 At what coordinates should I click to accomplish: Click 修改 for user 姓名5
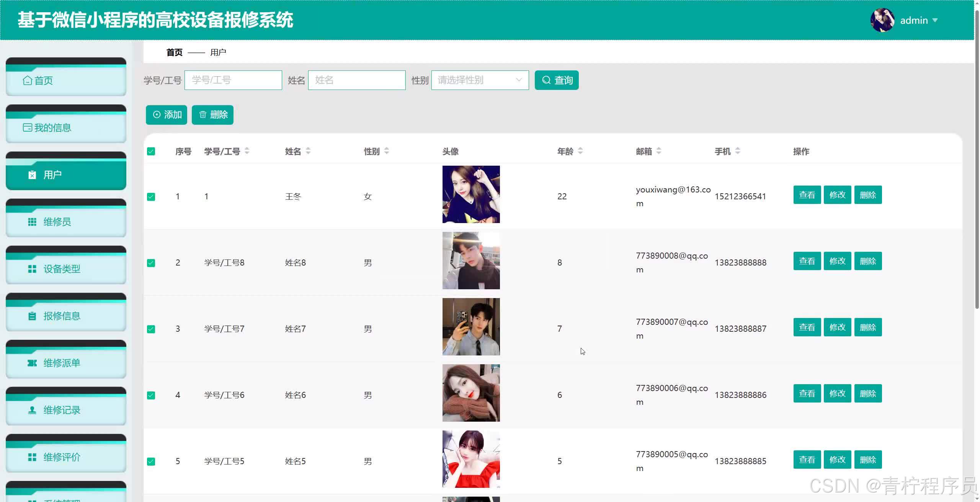[x=838, y=460]
